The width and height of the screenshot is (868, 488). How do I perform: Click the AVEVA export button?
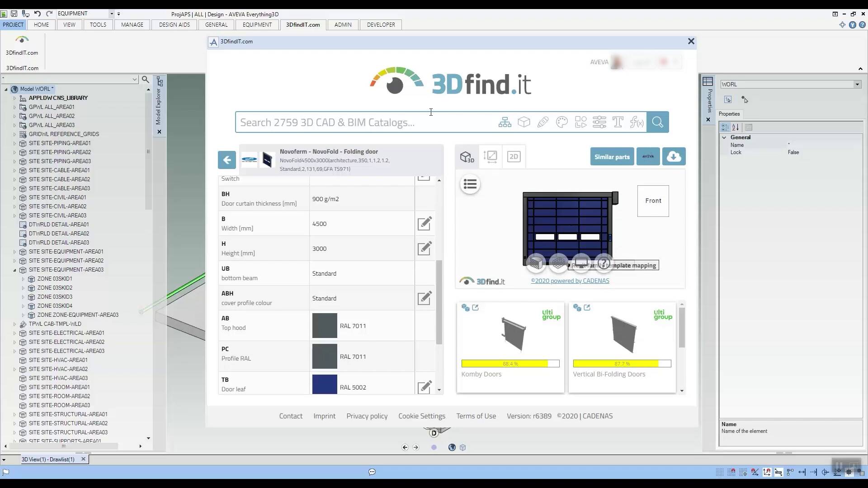648,157
